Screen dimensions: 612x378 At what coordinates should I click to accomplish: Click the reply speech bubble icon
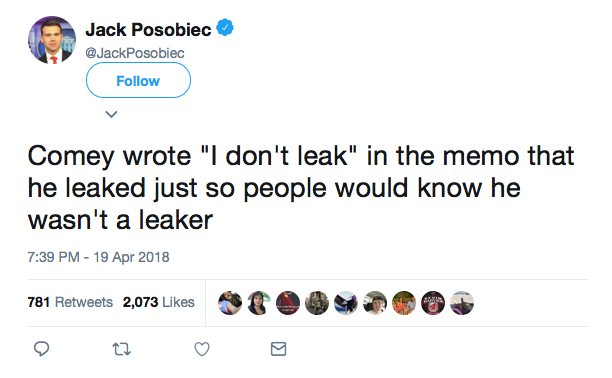(41, 349)
